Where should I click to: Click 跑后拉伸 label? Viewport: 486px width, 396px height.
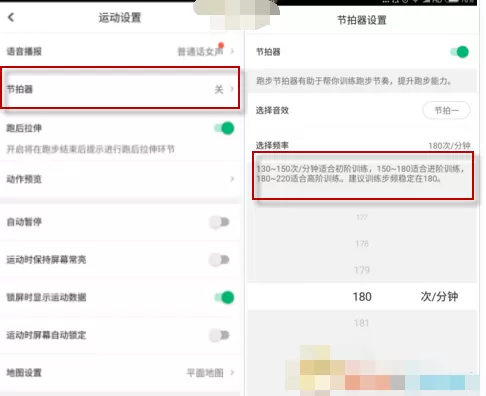(x=24, y=128)
